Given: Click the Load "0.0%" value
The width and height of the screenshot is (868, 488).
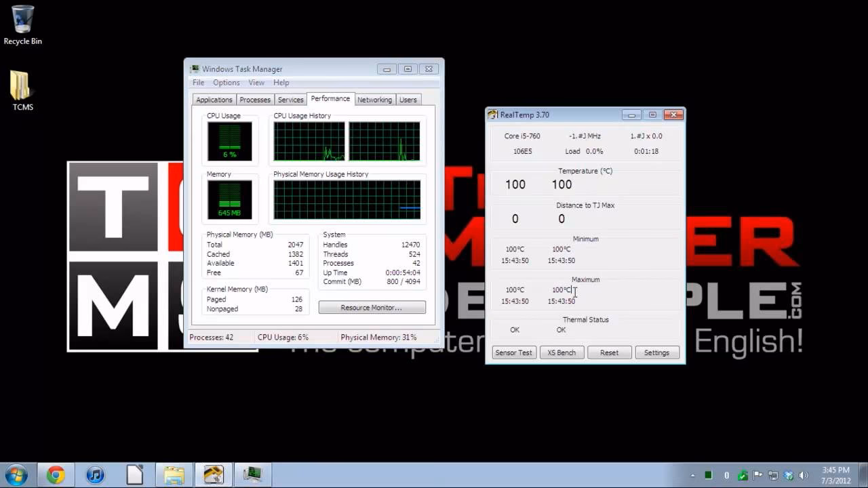Looking at the screenshot, I should click(x=595, y=152).
